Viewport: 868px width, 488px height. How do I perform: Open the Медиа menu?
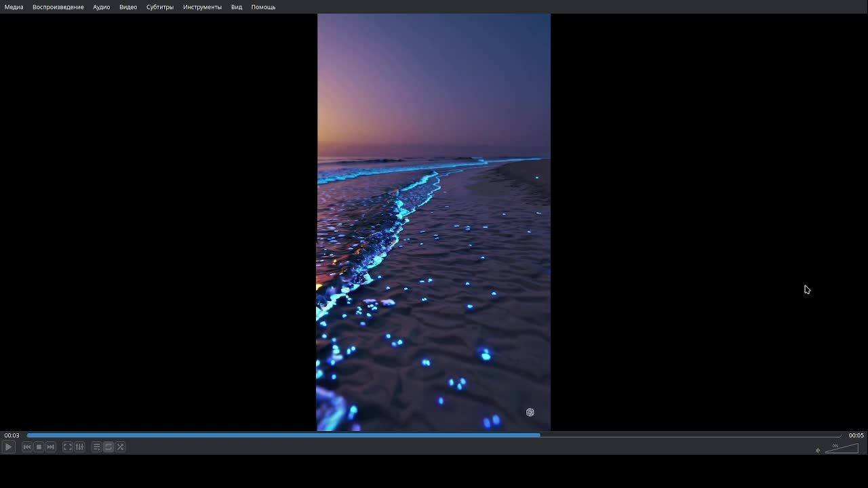coord(14,7)
